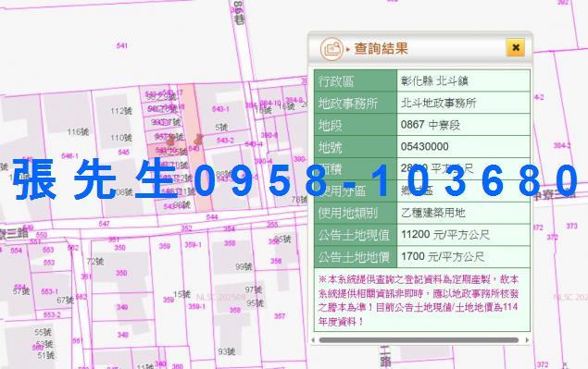
Task: Click parcel label 357
Action: pyautogui.click(x=280, y=316)
